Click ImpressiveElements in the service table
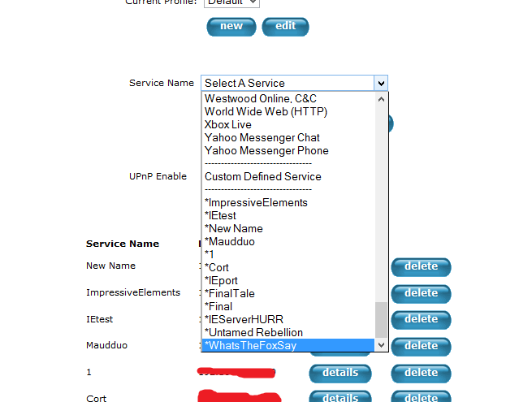Screen dimensions: 532x402 [133, 292]
